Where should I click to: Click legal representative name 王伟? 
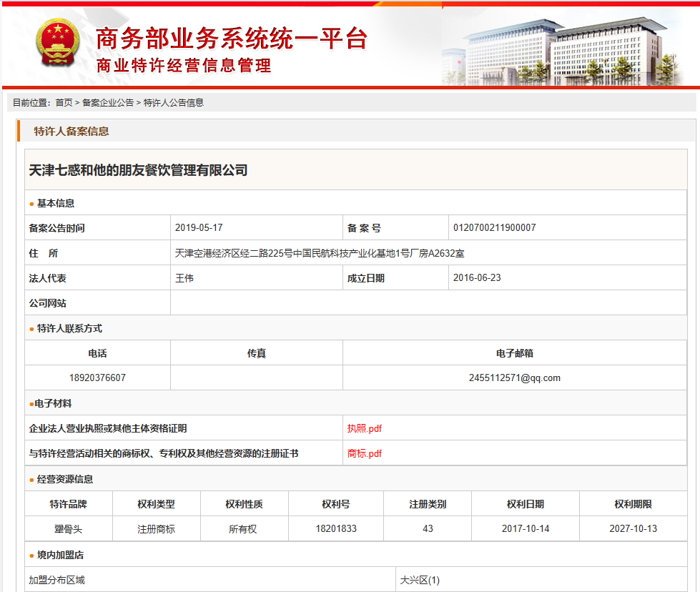click(184, 278)
